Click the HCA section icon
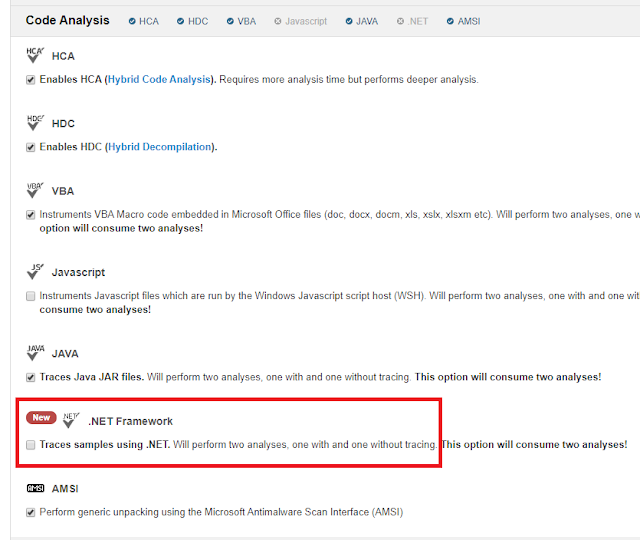 coord(35,55)
